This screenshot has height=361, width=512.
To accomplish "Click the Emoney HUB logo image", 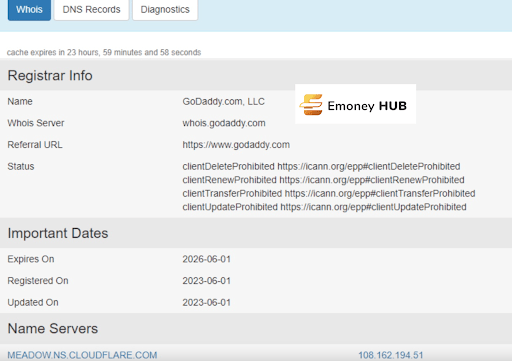I will [355, 104].
